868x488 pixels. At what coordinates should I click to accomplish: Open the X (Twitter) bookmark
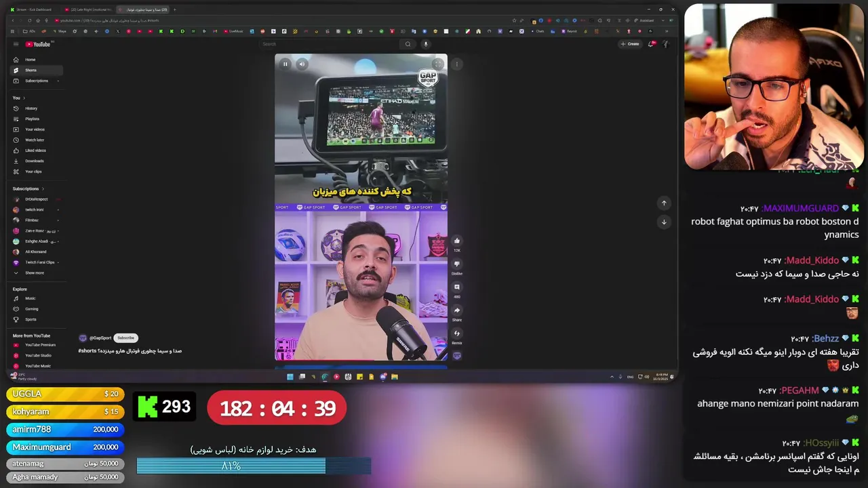tap(117, 31)
